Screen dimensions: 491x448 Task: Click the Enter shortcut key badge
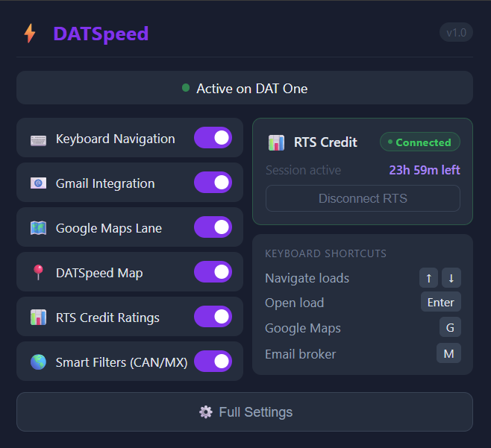tap(441, 302)
